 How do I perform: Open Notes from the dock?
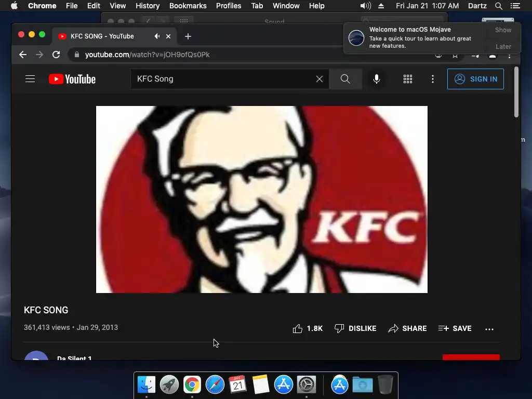coord(261,385)
